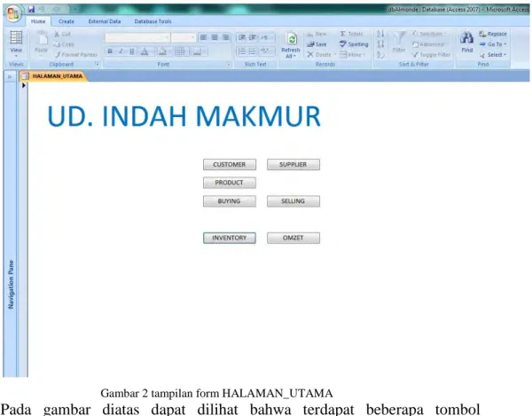Decrease list indent level
Viewport: 532px width, 416px height.
241,37
